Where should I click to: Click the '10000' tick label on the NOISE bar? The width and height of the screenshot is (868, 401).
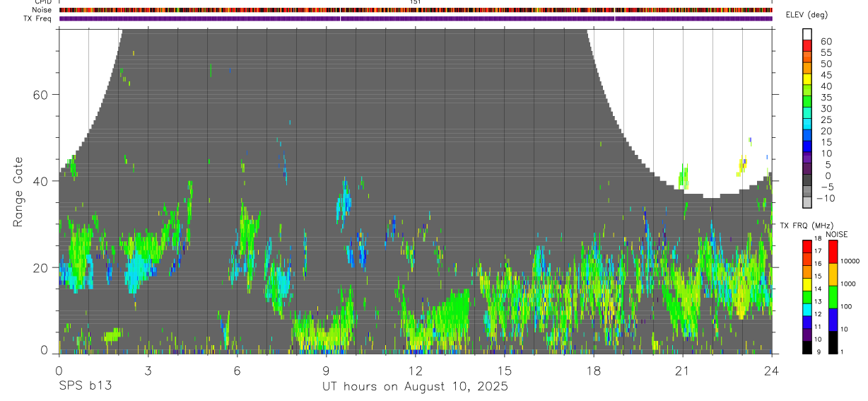(x=850, y=261)
